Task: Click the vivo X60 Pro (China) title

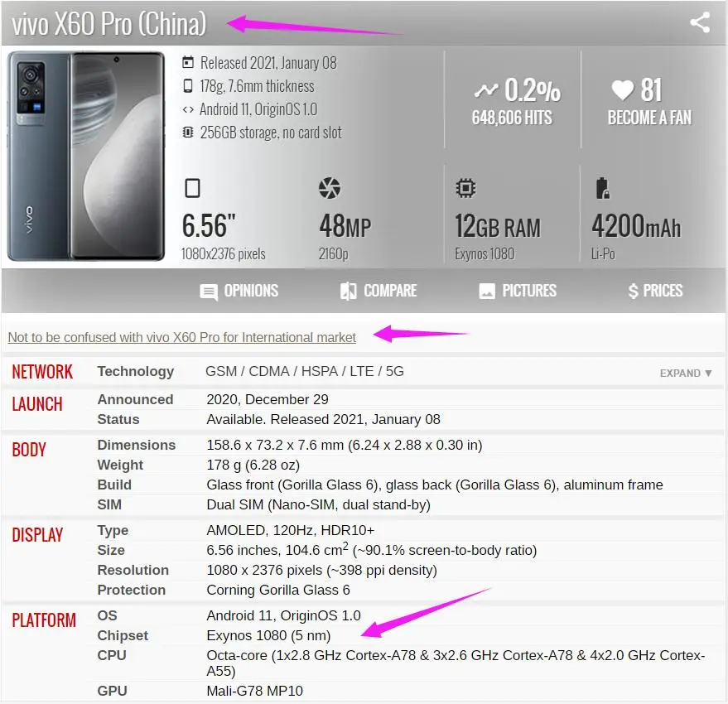Action: [x=109, y=24]
